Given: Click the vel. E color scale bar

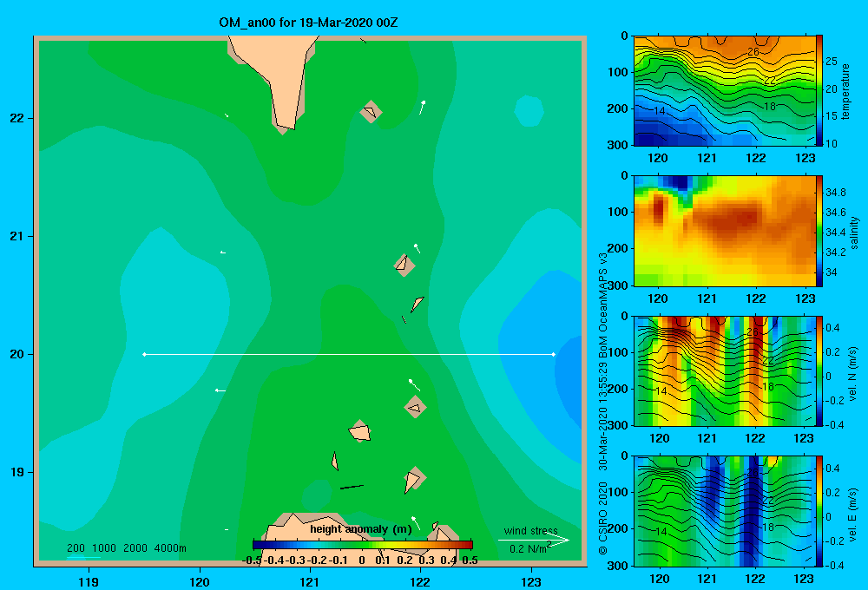Looking at the screenshot, I should click(x=819, y=511).
